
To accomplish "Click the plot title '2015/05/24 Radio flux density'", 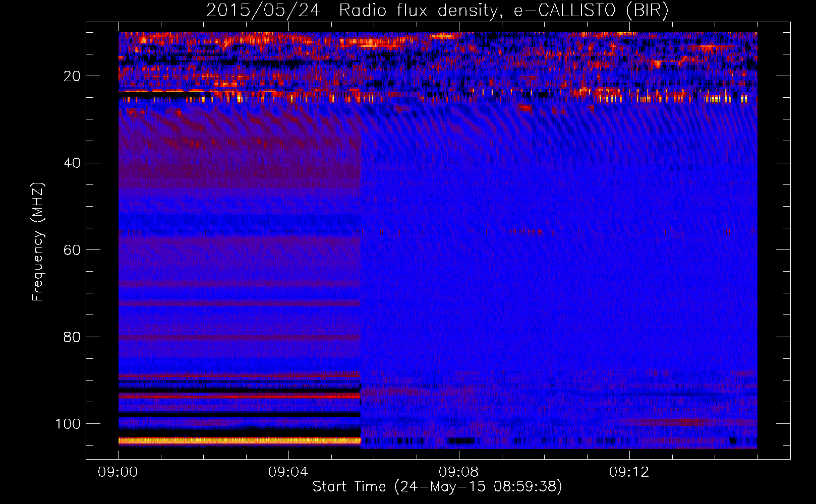I will [x=352, y=11].
